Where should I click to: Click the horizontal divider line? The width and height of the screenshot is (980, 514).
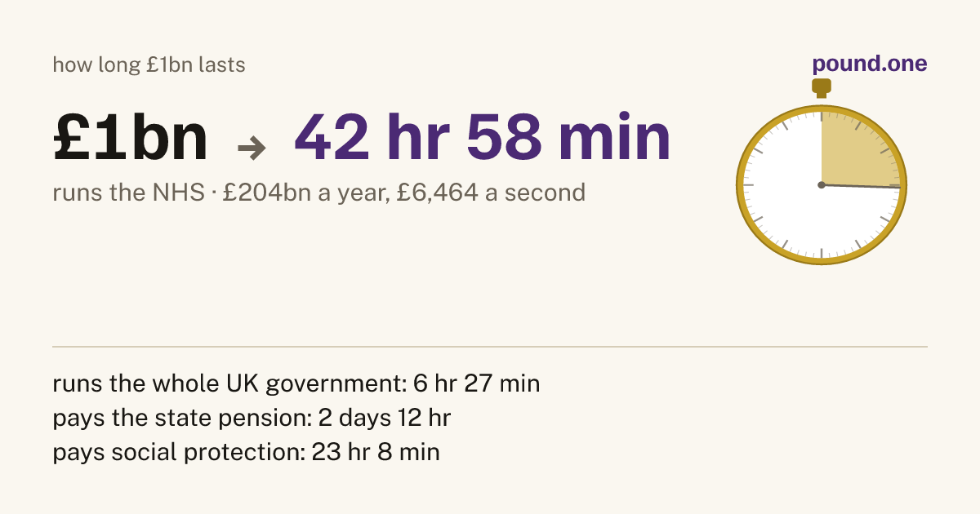(x=490, y=347)
